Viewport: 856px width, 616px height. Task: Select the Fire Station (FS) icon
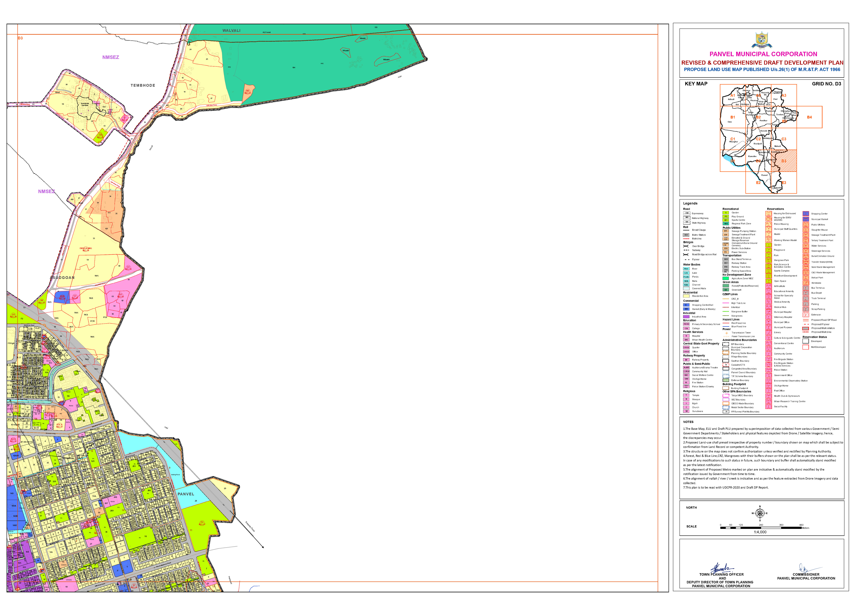click(686, 382)
